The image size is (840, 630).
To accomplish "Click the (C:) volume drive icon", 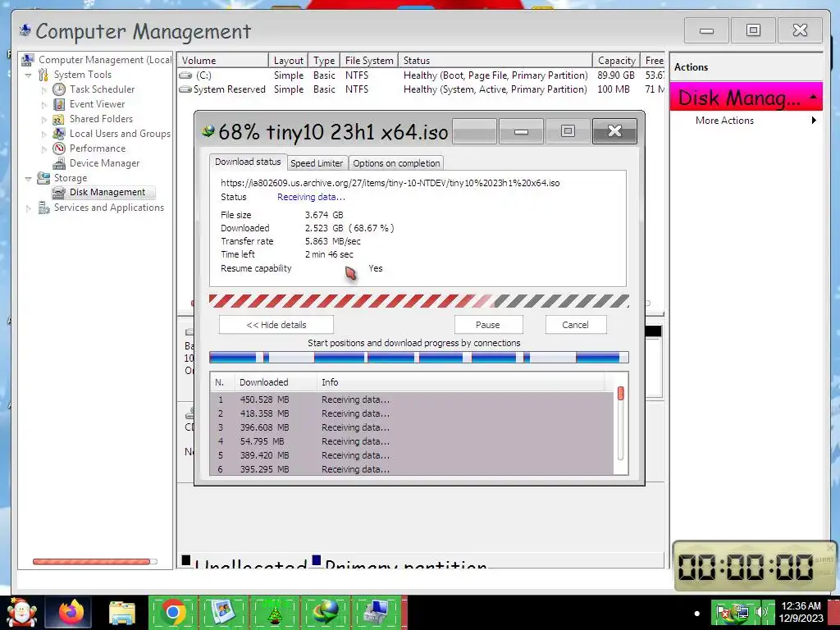I will point(185,75).
